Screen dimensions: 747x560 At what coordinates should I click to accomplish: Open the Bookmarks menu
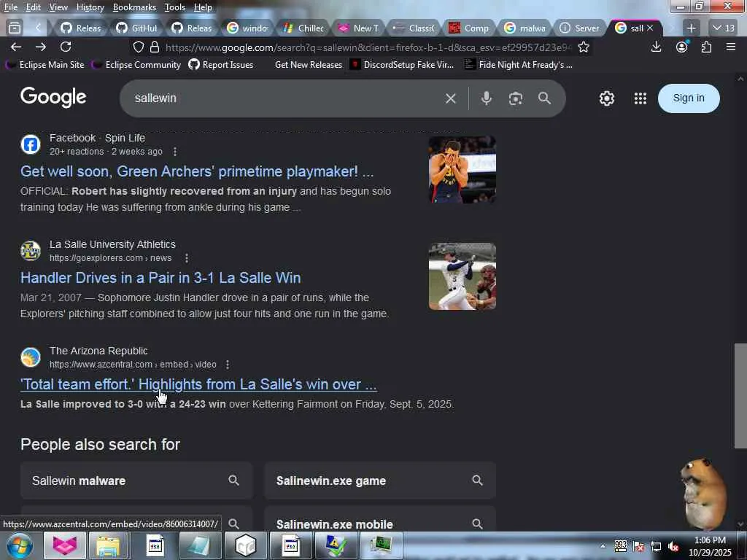[x=134, y=7]
